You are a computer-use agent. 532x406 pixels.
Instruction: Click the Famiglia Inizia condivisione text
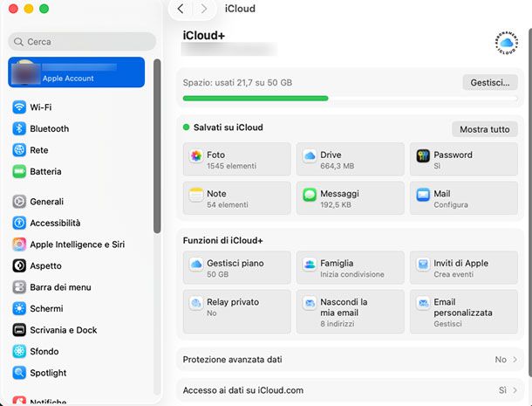click(351, 274)
